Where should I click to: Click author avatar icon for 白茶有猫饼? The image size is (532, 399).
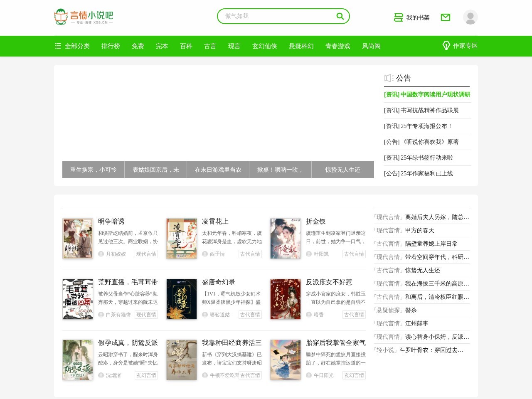(101, 315)
